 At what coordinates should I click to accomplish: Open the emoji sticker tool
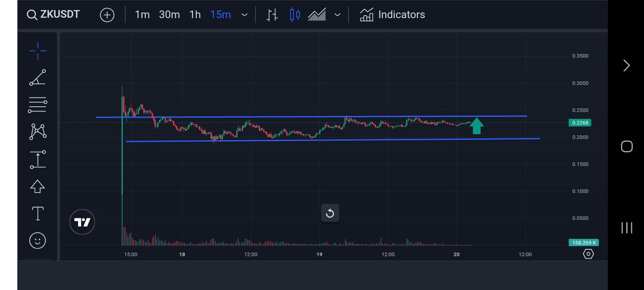coord(38,241)
